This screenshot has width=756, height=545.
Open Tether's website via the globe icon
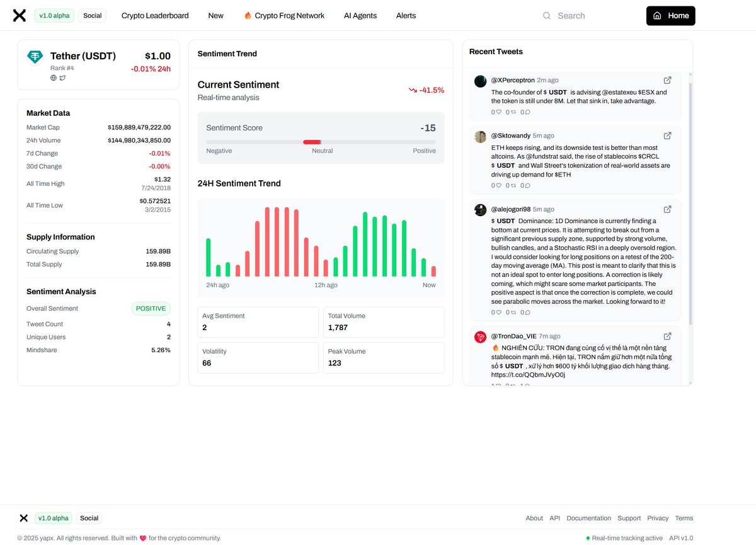coord(54,78)
